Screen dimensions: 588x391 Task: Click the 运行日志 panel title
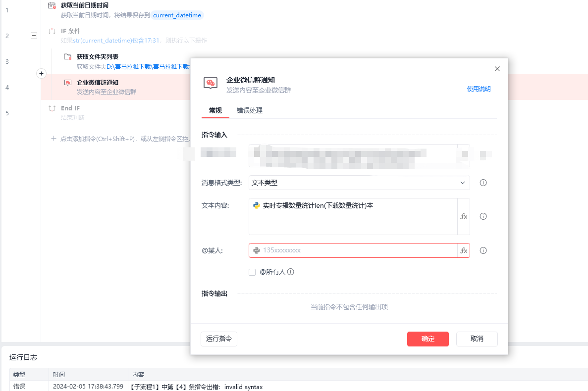[x=23, y=358]
